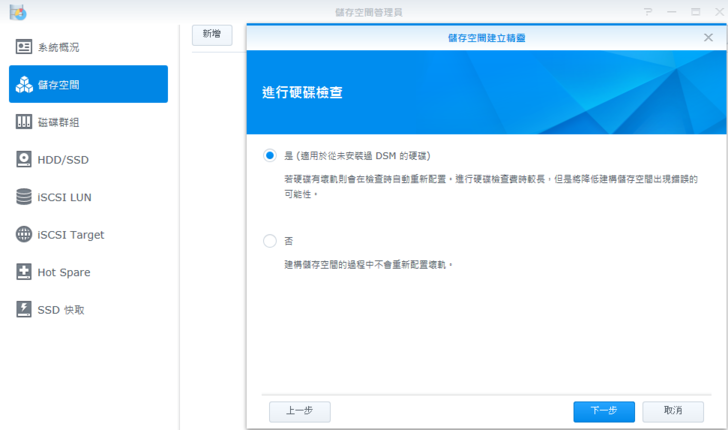Maximize the 儲存空間管理員 window
Viewport: 728px width, 430px height.
(x=695, y=11)
